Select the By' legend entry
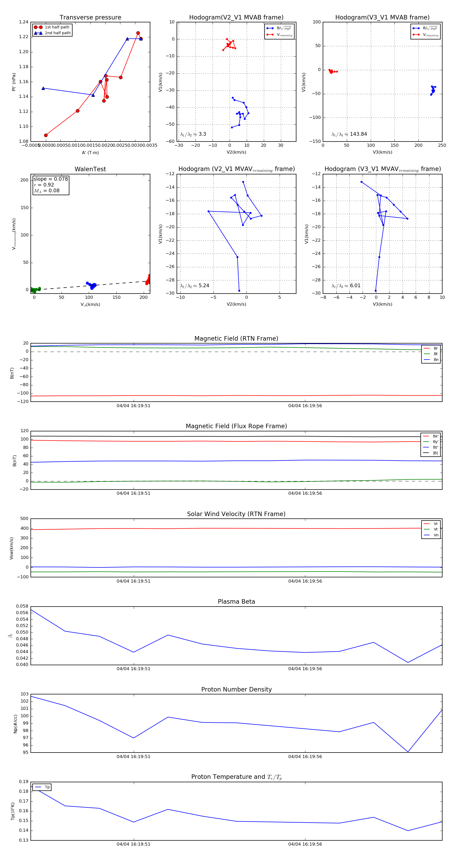 (431, 442)
